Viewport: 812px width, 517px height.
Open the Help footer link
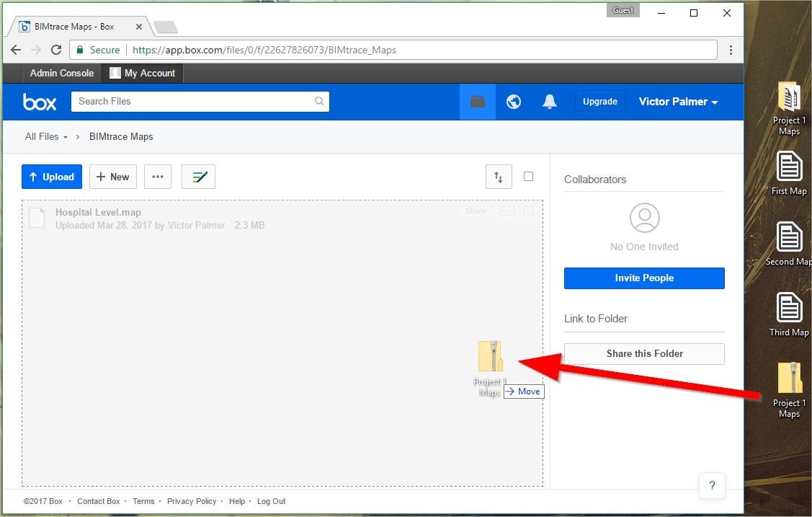point(236,501)
